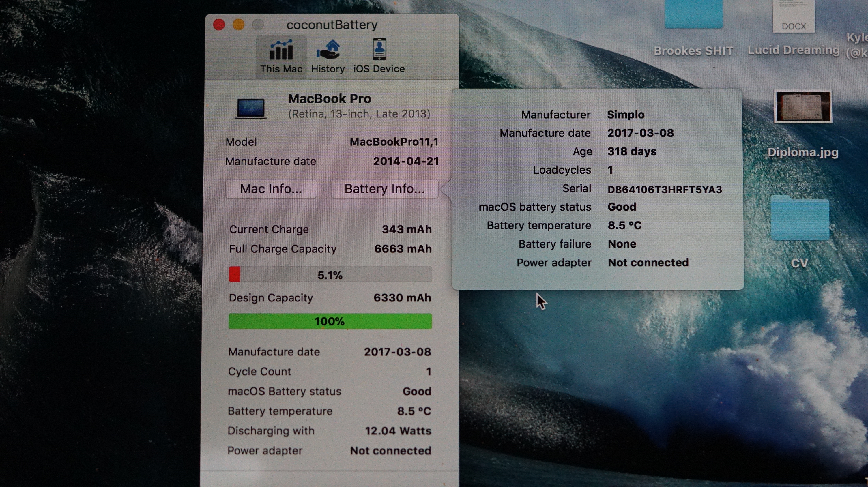Click the Loadcycles label in popover

(x=562, y=170)
